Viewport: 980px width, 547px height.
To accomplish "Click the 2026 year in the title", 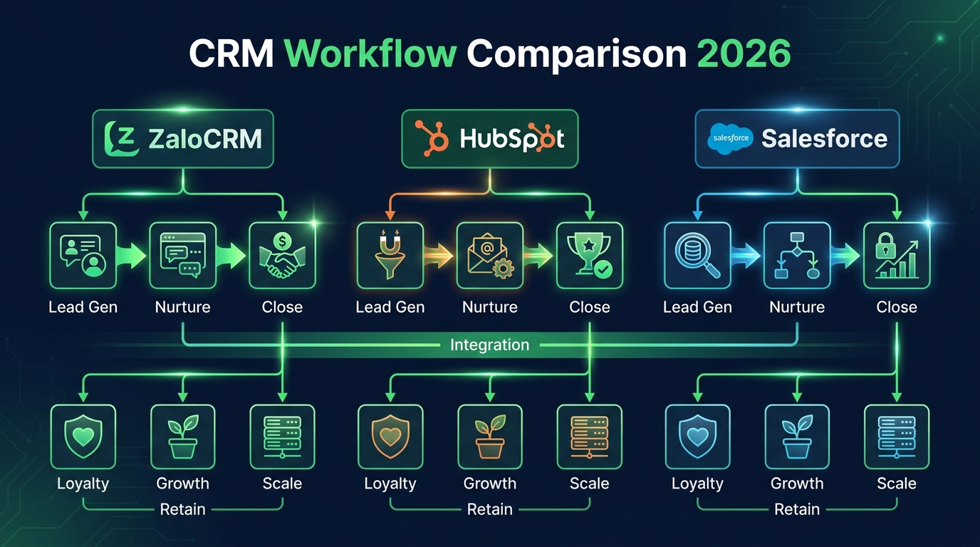I will coord(744,54).
